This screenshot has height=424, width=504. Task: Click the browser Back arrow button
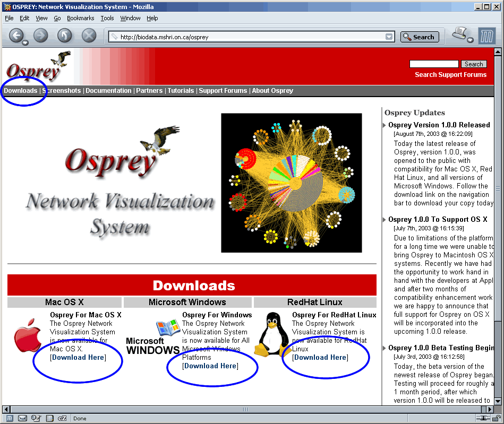[16, 36]
